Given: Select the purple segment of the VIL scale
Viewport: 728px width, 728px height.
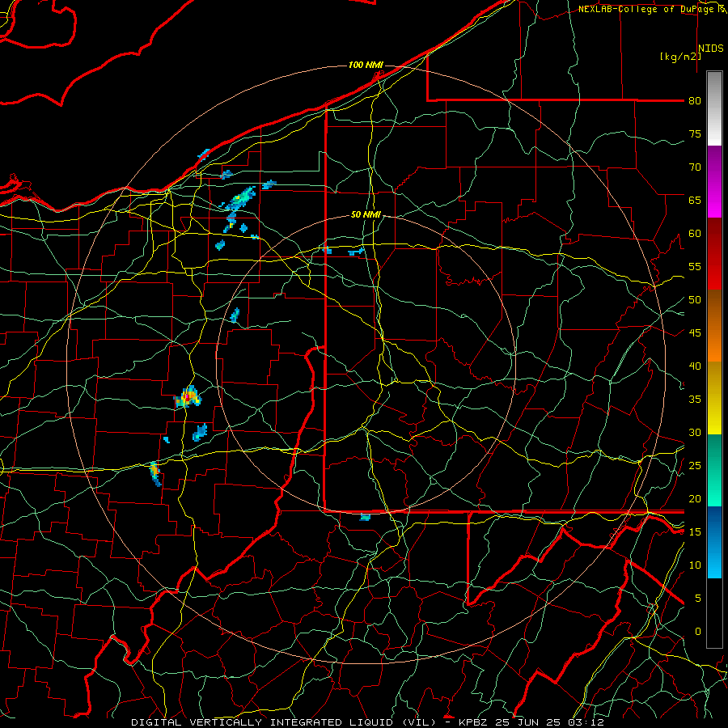Looking at the screenshot, I should (x=714, y=165).
